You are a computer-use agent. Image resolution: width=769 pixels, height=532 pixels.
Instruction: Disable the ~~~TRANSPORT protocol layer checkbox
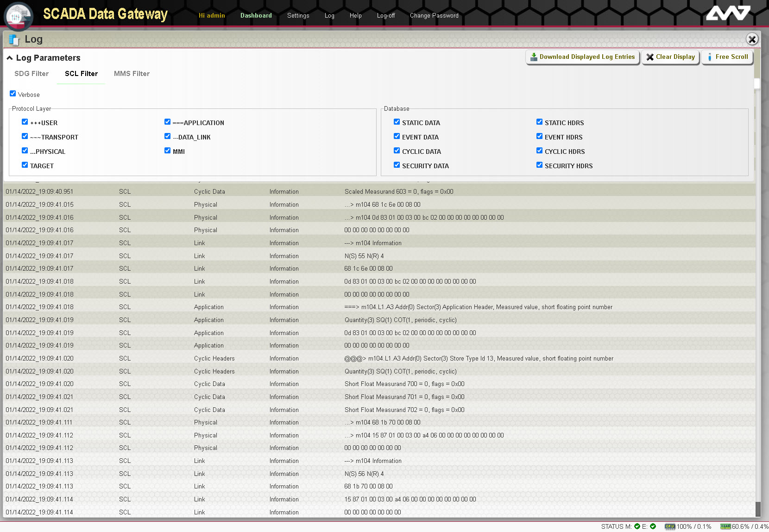[25, 136]
